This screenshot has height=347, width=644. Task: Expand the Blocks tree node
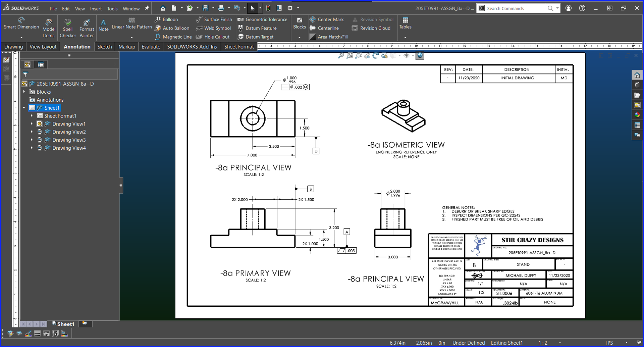(24, 92)
